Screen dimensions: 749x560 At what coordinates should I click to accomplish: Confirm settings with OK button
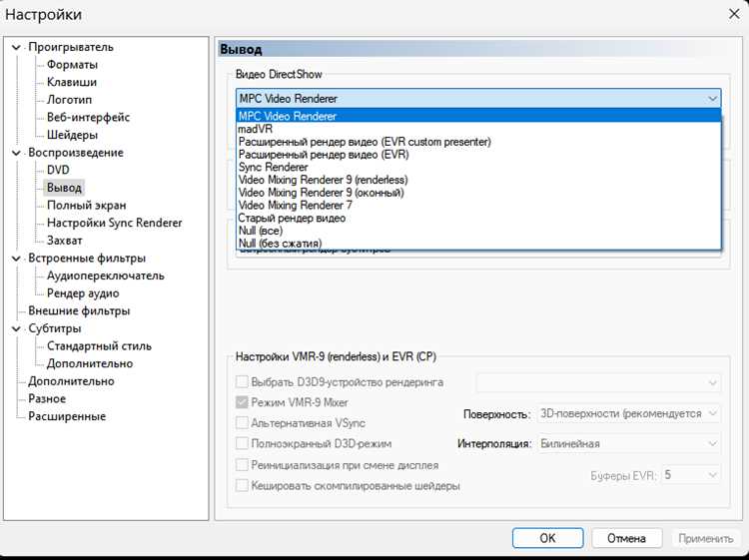pyautogui.click(x=547, y=538)
